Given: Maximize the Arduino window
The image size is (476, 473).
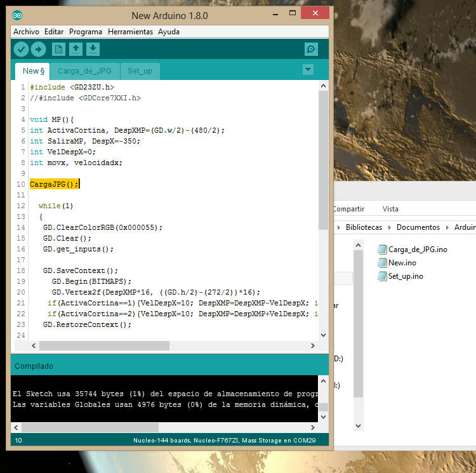Looking at the screenshot, I should (x=293, y=13).
